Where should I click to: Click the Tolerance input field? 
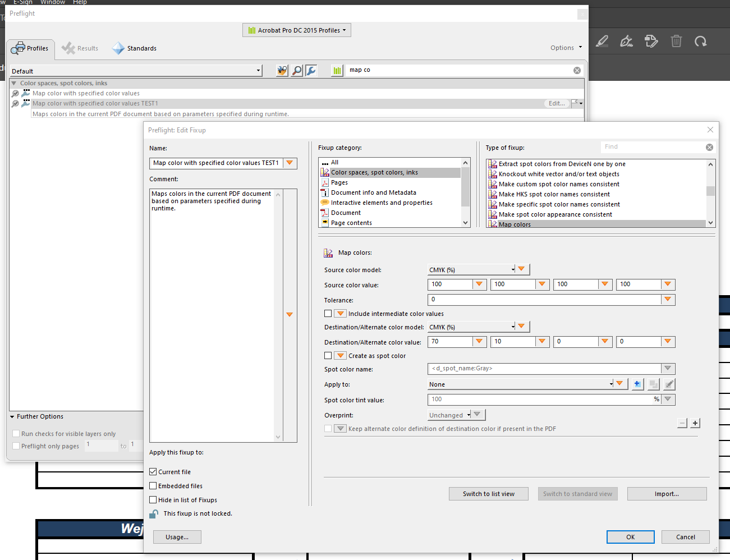(x=544, y=300)
